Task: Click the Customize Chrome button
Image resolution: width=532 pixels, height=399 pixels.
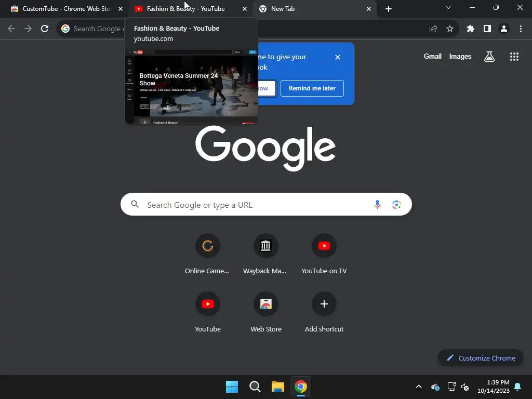Action: click(x=481, y=358)
